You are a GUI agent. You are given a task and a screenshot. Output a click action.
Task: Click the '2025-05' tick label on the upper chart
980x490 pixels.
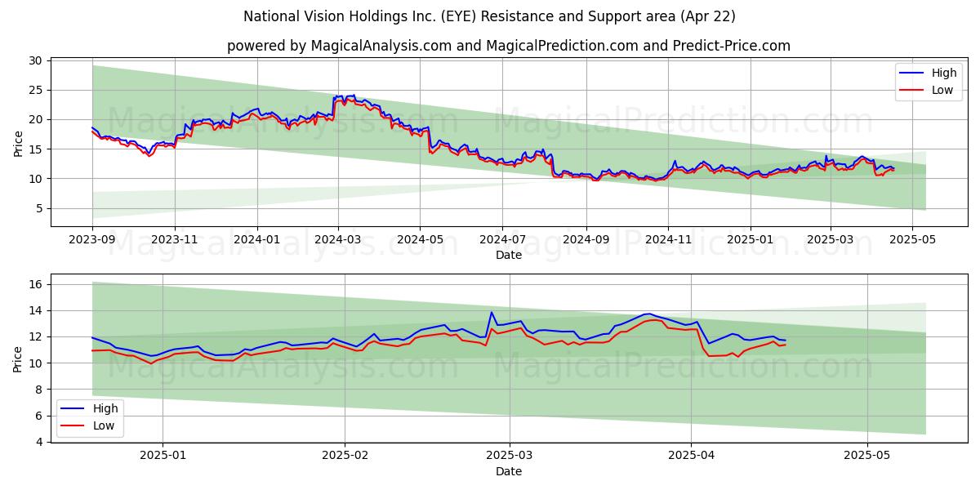tap(912, 240)
